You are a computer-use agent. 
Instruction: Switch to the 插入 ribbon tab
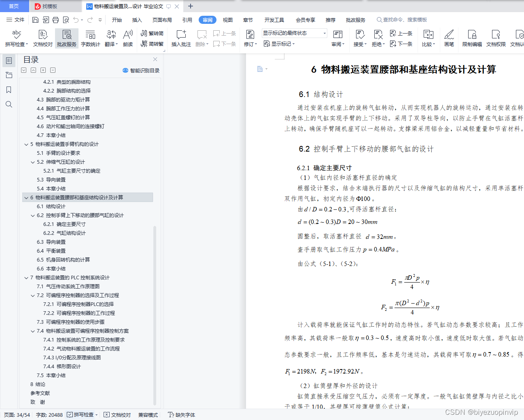click(x=137, y=20)
